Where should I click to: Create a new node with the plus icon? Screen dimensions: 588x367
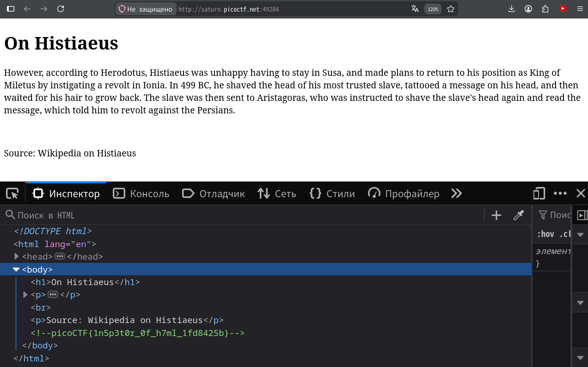pos(496,215)
